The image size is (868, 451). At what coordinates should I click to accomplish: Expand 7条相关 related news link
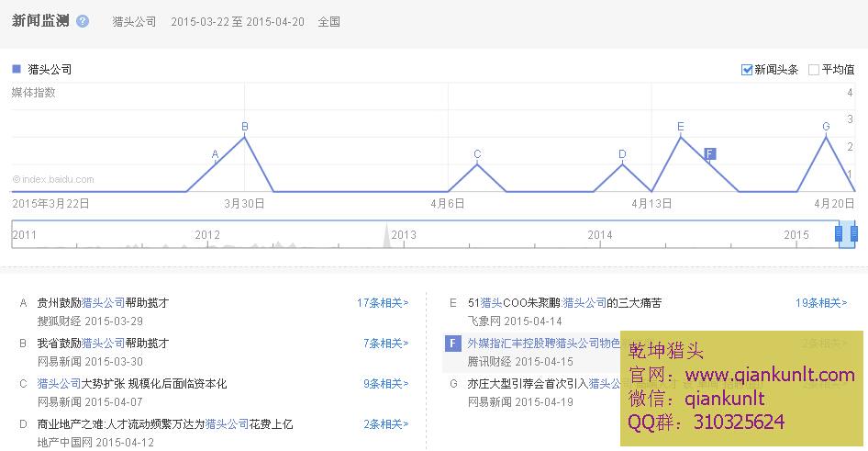pos(385,343)
